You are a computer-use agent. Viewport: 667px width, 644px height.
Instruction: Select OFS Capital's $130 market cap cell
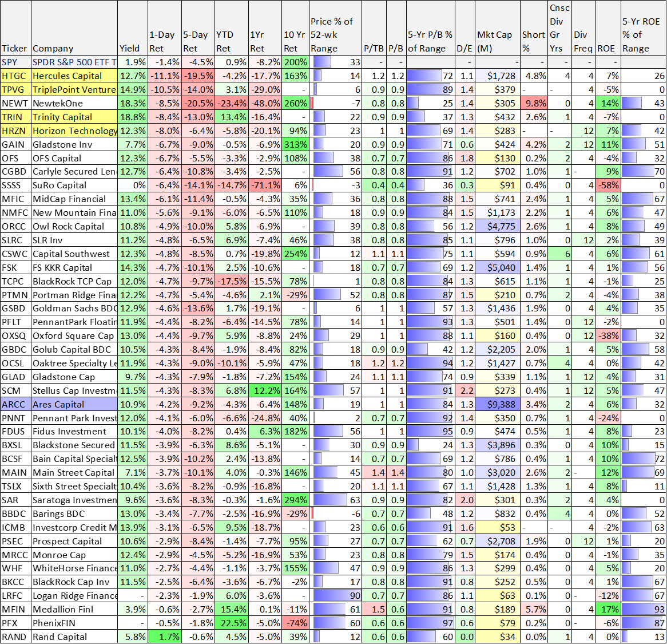(498, 158)
